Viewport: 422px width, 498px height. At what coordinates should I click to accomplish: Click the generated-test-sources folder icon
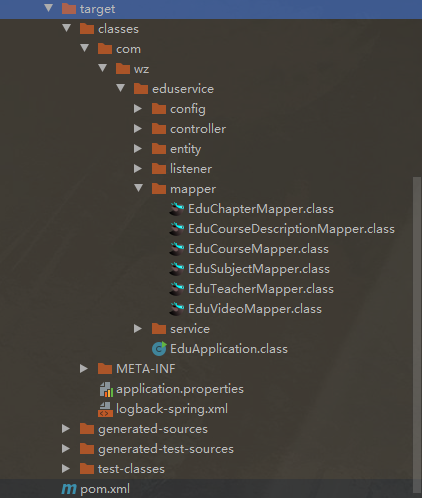tap(87, 448)
